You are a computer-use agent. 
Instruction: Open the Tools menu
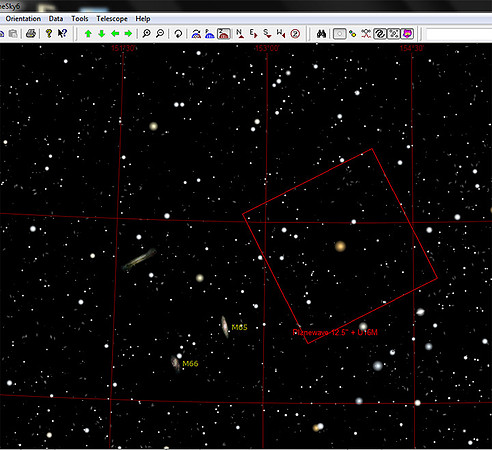[80, 19]
